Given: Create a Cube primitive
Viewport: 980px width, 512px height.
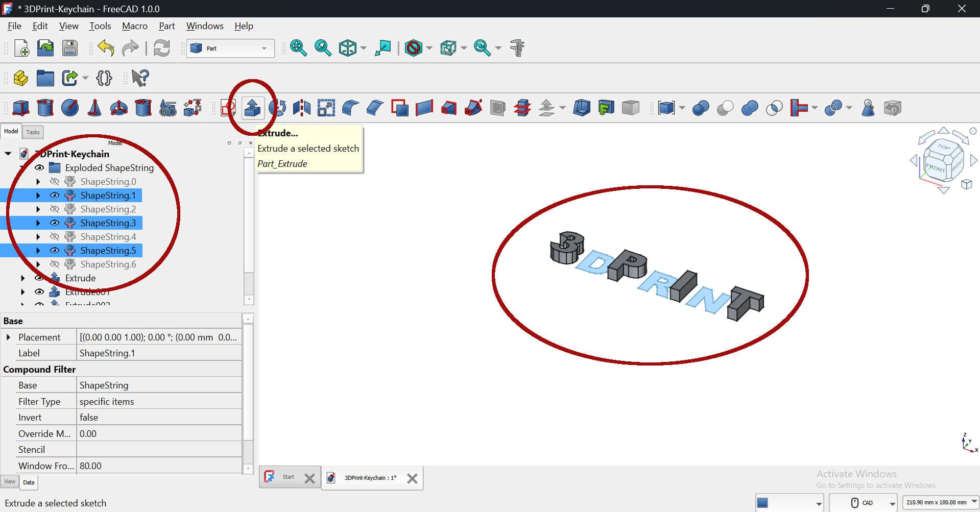Looking at the screenshot, I should (x=21, y=108).
